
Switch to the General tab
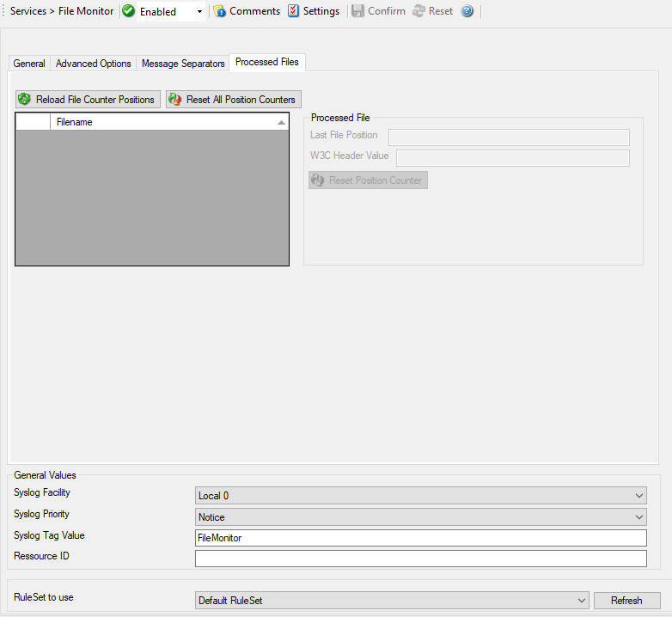click(29, 64)
